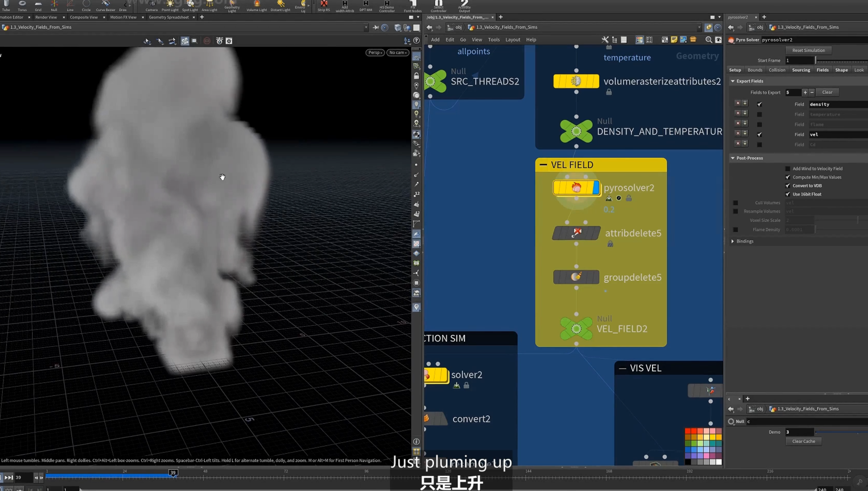The width and height of the screenshot is (868, 491).
Task: Click the pyrosolver2 node icon
Action: click(x=576, y=188)
